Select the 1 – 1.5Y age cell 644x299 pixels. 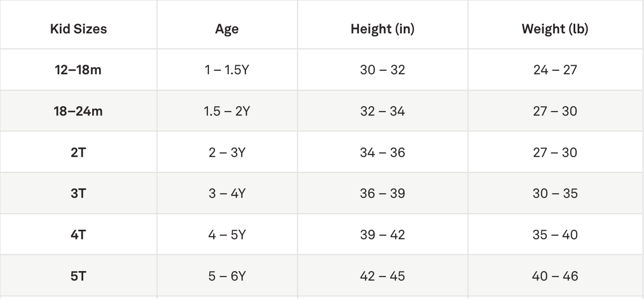pyautogui.click(x=227, y=70)
